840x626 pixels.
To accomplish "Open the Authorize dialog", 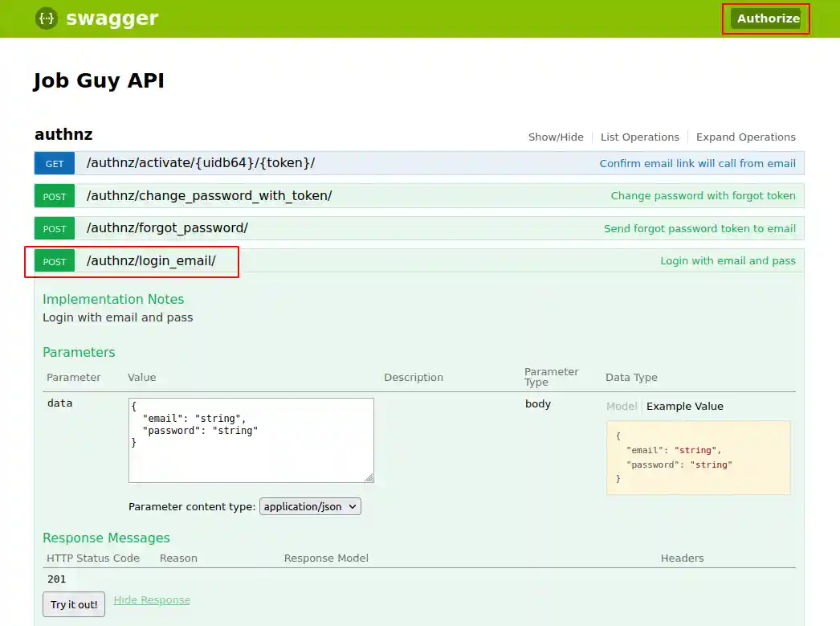I will 765,18.
